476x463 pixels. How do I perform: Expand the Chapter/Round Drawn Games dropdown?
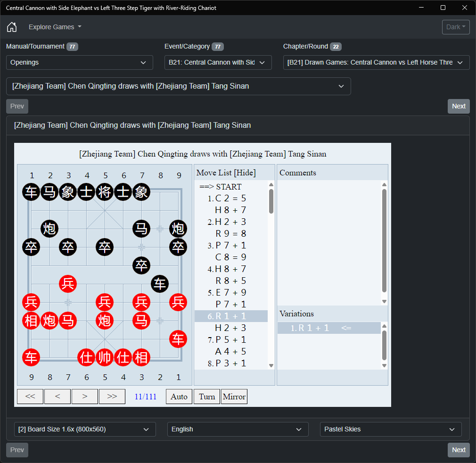[376, 63]
